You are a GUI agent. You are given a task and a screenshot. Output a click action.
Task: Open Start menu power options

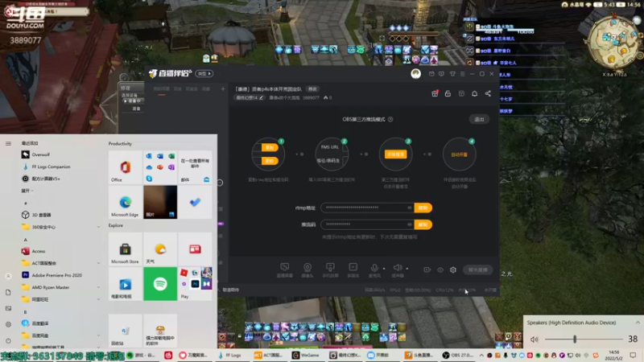(x=8, y=340)
